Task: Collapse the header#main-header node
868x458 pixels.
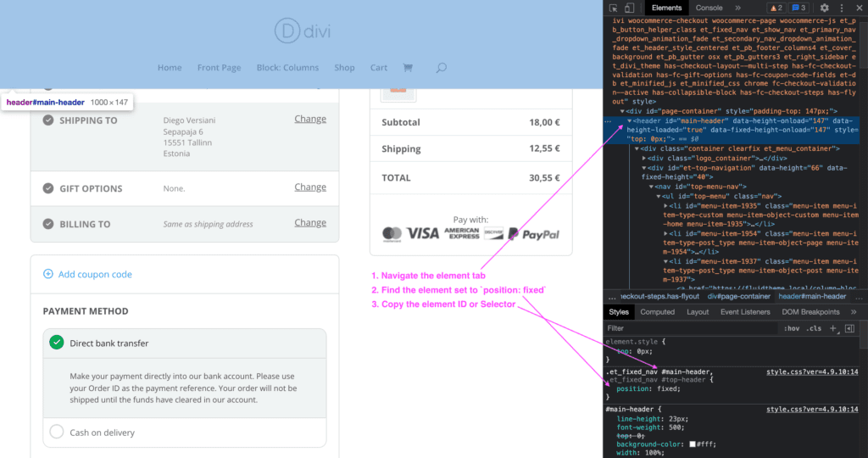Action: tap(630, 120)
